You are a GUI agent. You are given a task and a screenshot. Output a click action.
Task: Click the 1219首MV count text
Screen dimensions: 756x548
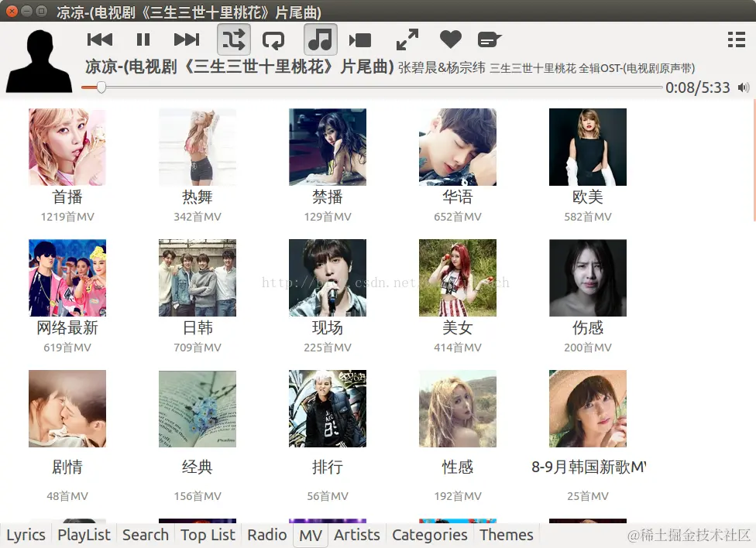point(67,217)
